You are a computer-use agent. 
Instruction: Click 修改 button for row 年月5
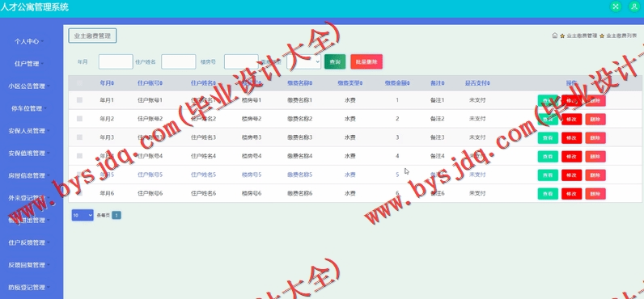572,175
